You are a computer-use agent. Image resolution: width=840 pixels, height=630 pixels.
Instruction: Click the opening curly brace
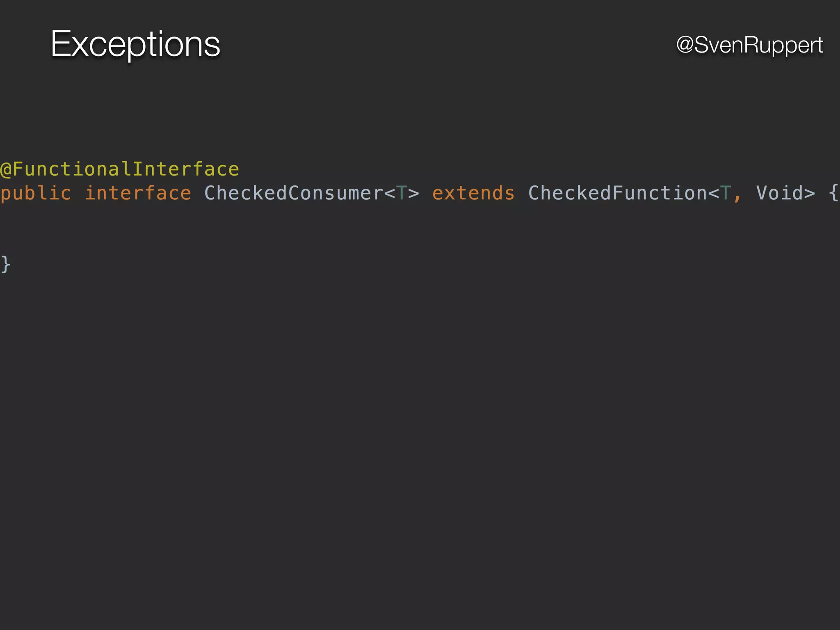pos(834,193)
